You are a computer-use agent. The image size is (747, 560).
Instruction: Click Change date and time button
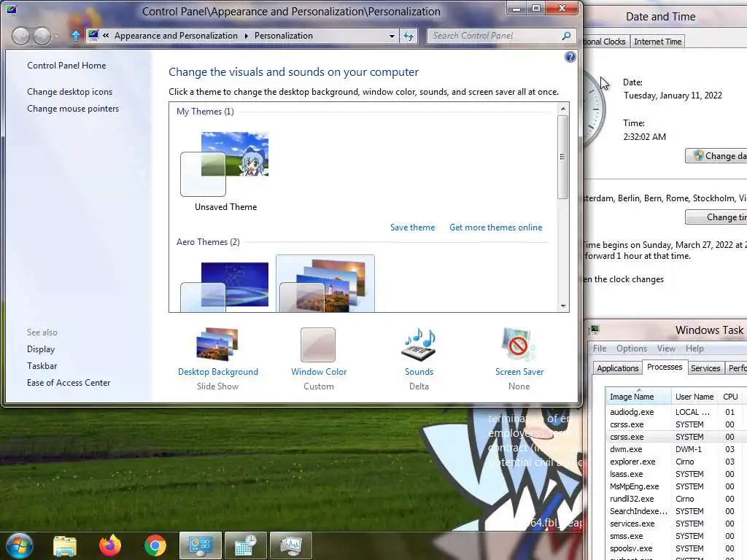click(716, 156)
